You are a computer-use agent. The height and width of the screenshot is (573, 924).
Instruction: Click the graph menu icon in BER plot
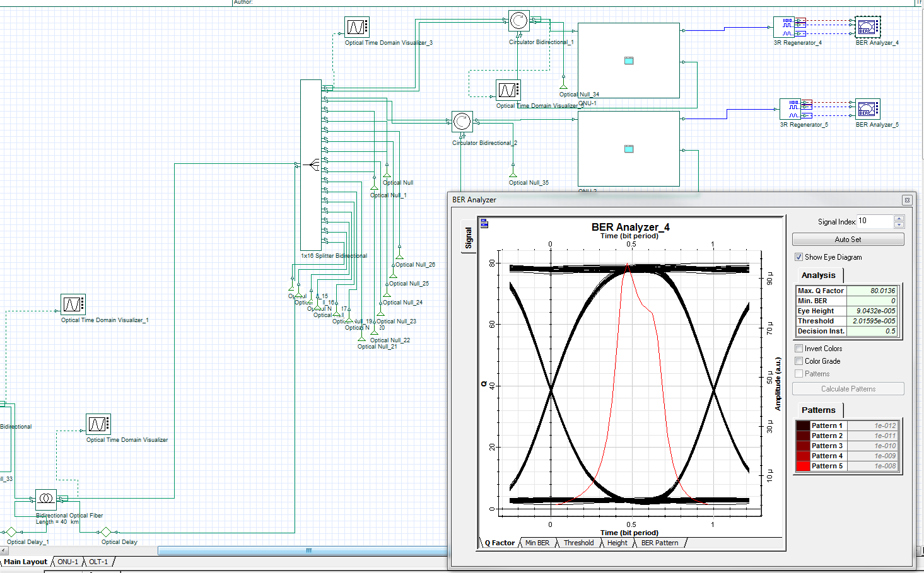coord(484,223)
